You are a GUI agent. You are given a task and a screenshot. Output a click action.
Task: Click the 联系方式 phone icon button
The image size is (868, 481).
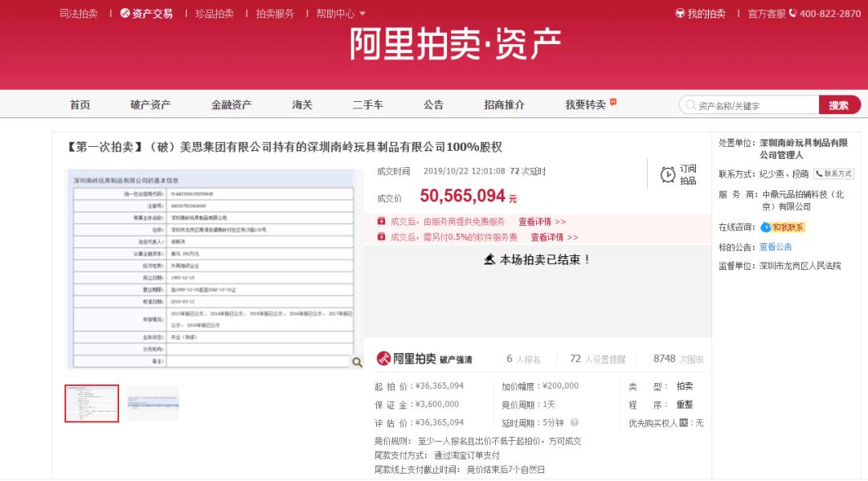coord(833,173)
